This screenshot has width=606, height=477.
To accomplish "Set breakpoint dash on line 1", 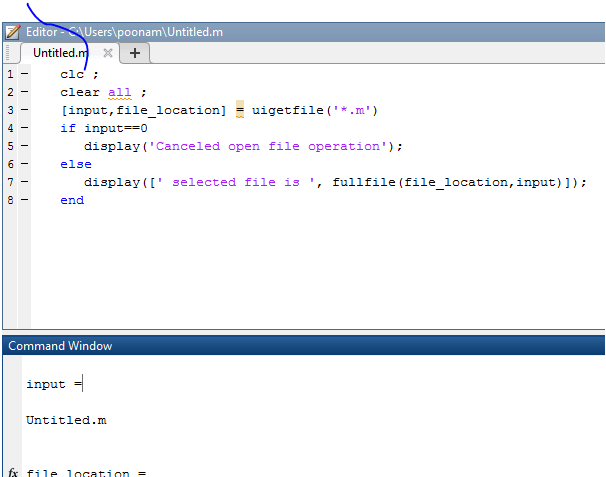I will tap(24, 73).
